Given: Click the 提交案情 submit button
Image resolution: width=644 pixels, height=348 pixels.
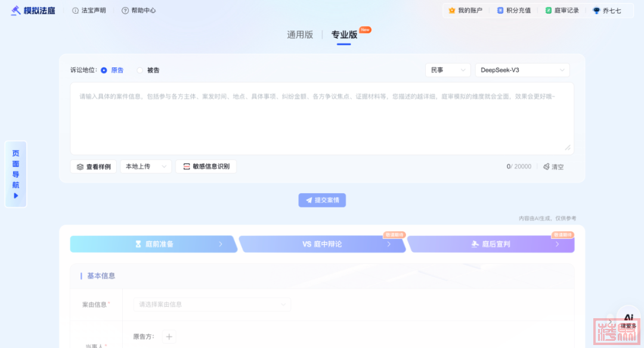Looking at the screenshot, I should [x=322, y=200].
